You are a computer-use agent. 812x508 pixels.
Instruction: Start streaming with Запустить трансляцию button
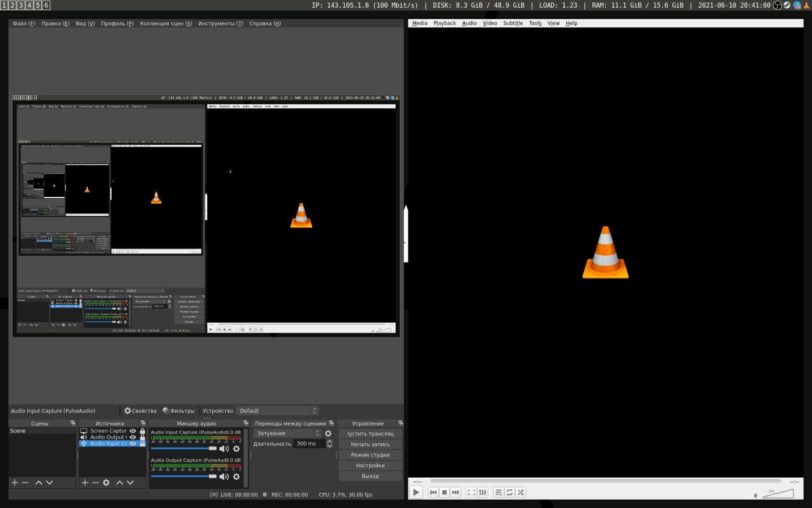pos(370,434)
